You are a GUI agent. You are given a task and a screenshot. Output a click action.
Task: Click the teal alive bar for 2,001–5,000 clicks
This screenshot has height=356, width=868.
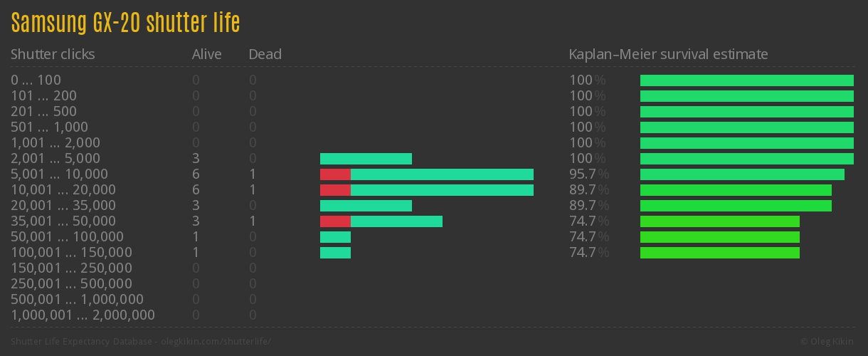point(366,159)
